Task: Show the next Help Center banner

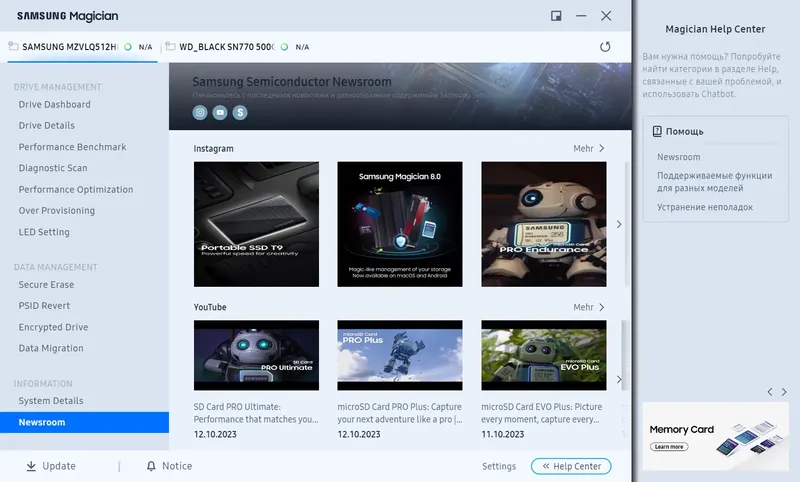Action: coord(784,392)
